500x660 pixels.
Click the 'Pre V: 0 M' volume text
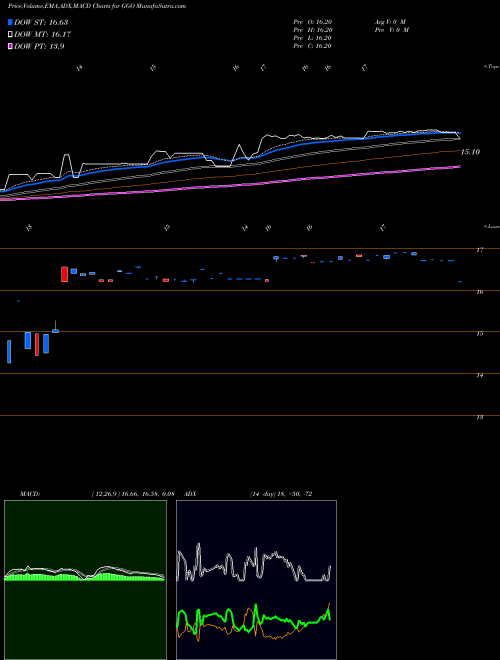pyautogui.click(x=391, y=30)
